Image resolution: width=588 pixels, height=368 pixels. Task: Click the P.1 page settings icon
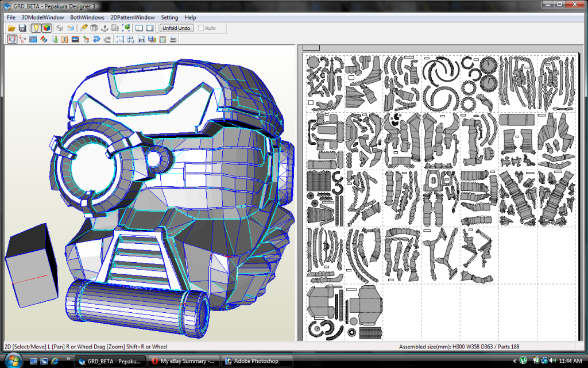[x=141, y=39]
